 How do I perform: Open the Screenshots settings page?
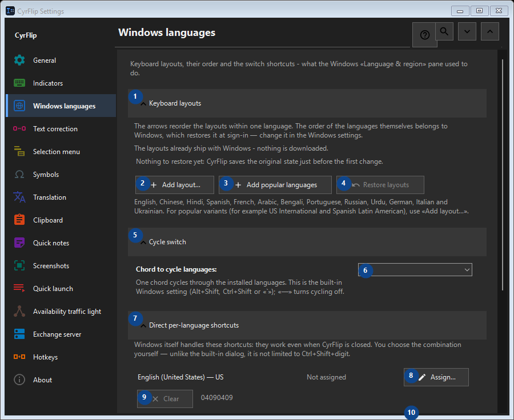pos(61,265)
